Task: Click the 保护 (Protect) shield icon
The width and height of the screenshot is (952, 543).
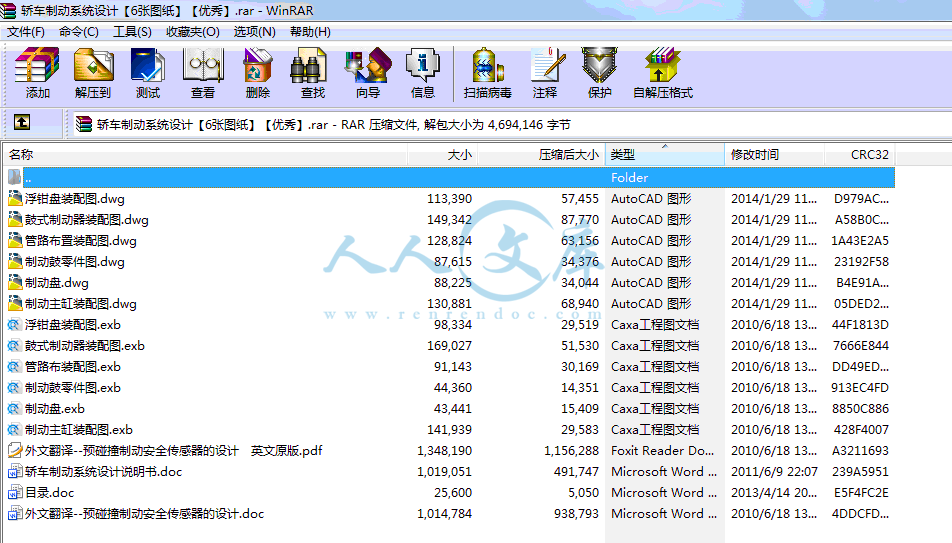Action: click(x=599, y=65)
